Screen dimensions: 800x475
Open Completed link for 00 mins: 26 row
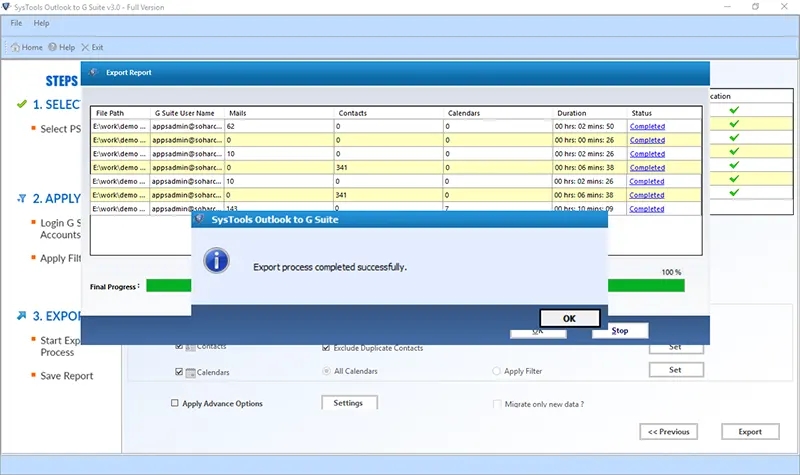(x=647, y=140)
